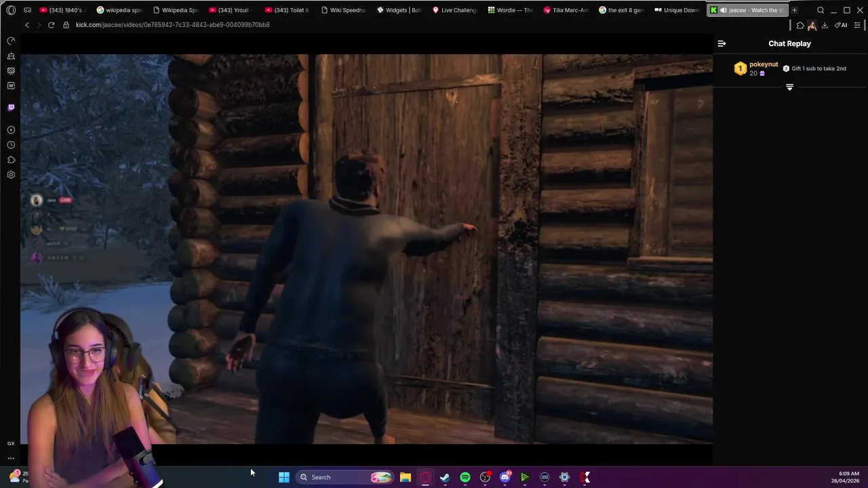Switch to the 'Wikipedia Spe' document tab
868x488 pixels.
(176, 10)
